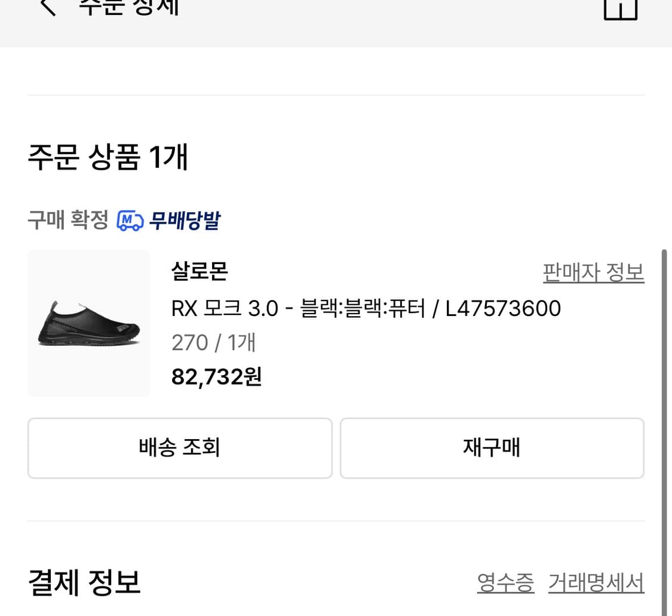Screen dimensions: 672x616
Task: Tap the price 82,732원
Action: point(216,376)
